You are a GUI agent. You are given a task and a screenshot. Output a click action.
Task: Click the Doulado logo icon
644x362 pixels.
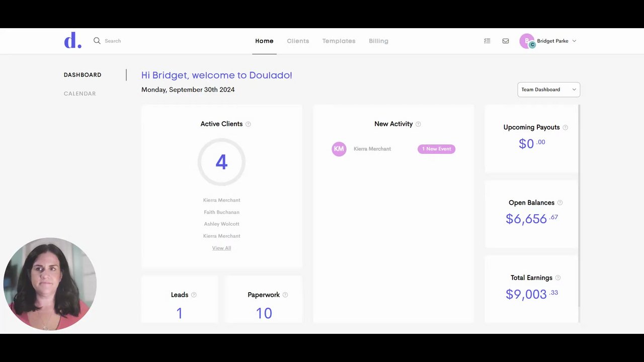point(72,40)
